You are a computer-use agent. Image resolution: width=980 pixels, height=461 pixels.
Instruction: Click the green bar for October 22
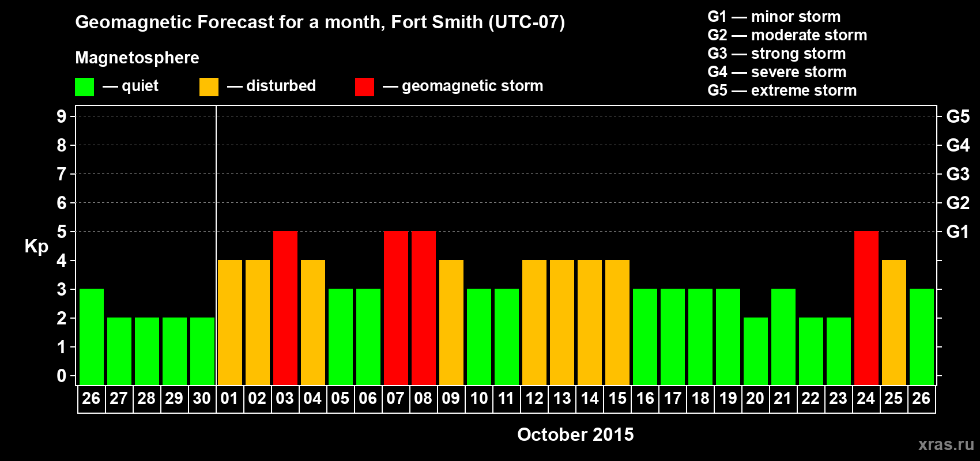[x=811, y=351]
